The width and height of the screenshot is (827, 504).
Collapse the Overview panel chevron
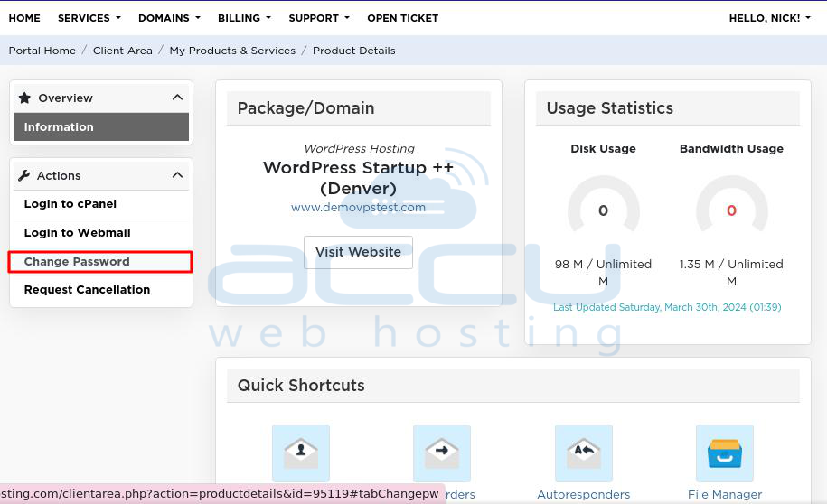click(x=177, y=98)
